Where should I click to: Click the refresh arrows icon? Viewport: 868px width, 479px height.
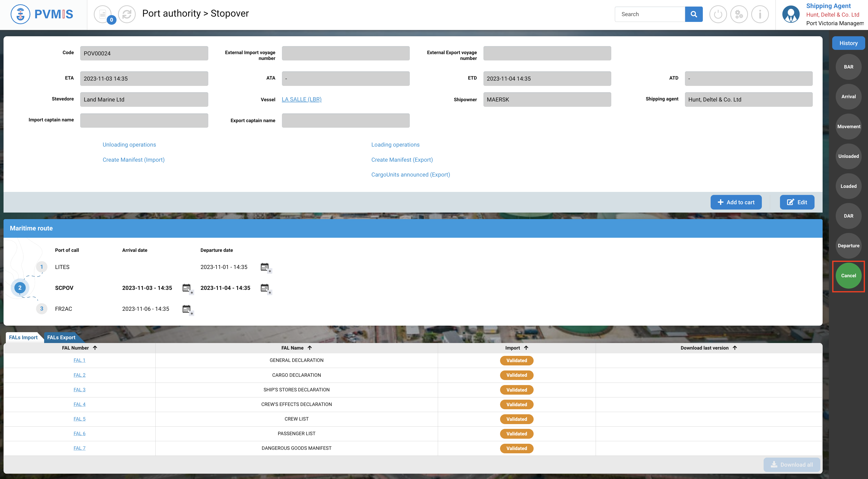coord(127,14)
